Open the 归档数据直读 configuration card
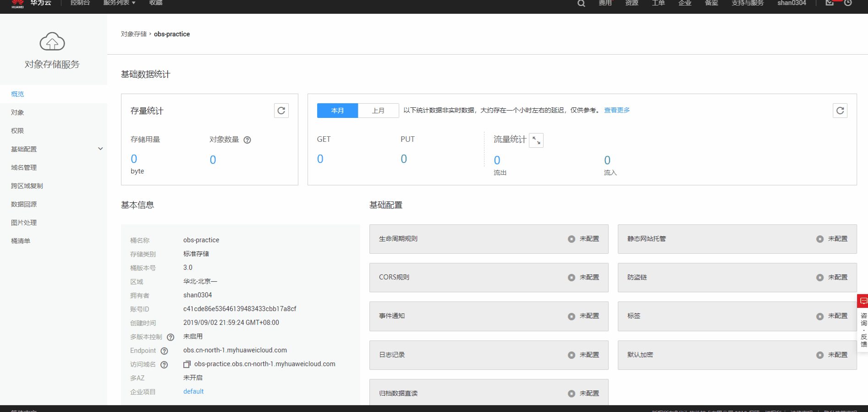 click(x=489, y=392)
